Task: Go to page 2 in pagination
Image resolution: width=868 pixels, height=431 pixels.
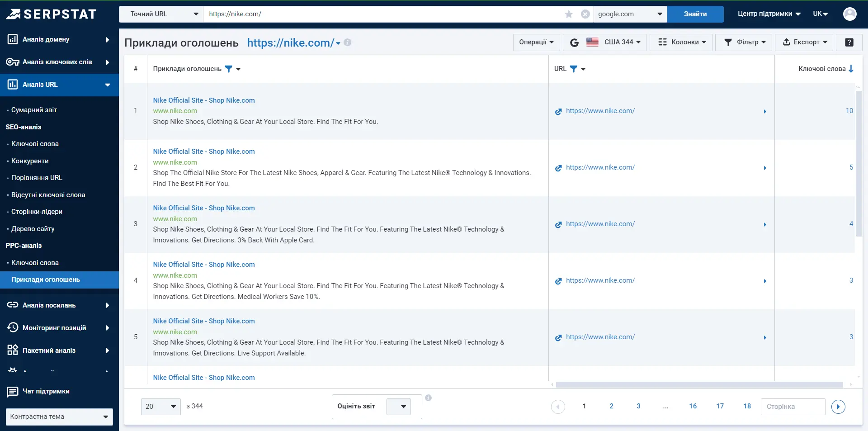Action: point(611,406)
